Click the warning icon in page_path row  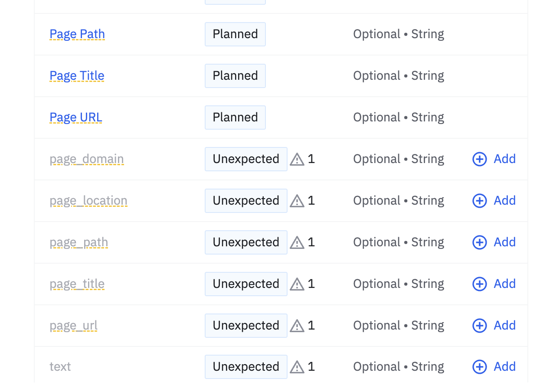pos(297,243)
